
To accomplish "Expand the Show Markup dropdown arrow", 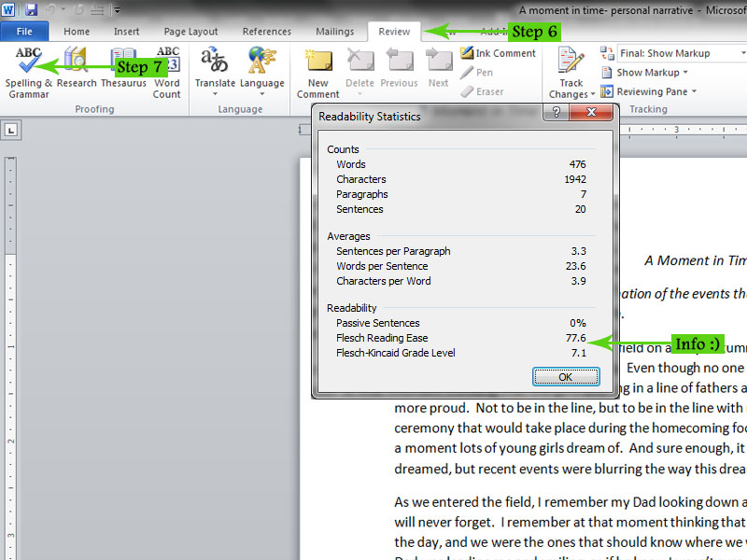I will [x=685, y=73].
